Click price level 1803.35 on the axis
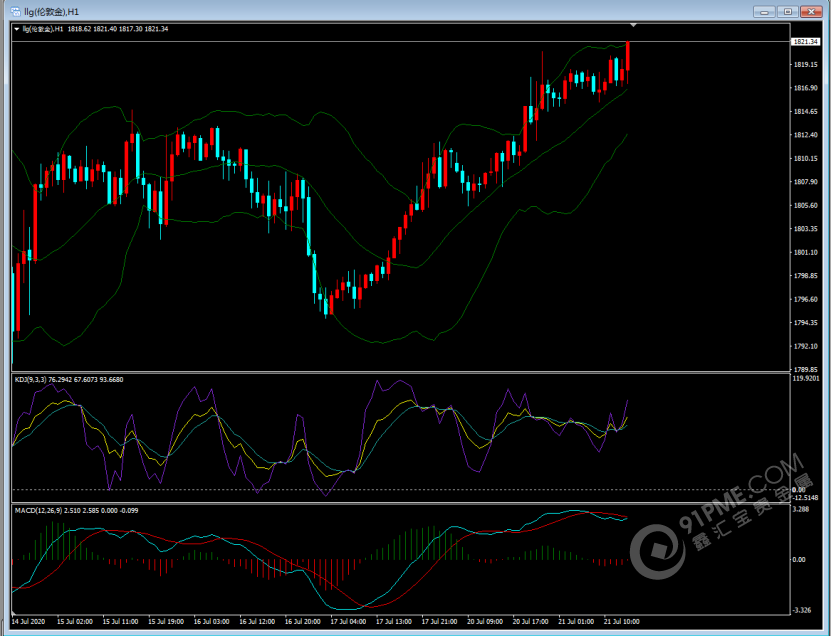This screenshot has height=636, width=831. [x=805, y=229]
